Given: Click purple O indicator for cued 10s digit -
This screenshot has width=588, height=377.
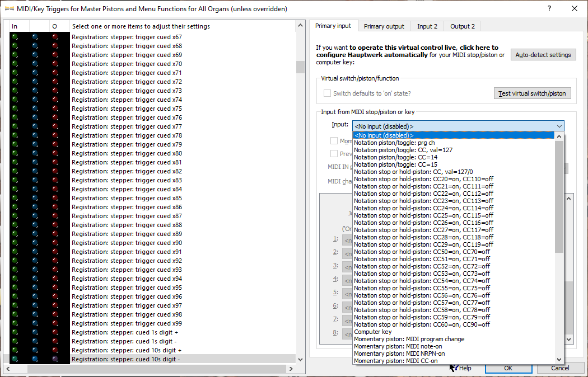Looking at the screenshot, I should (55, 359).
